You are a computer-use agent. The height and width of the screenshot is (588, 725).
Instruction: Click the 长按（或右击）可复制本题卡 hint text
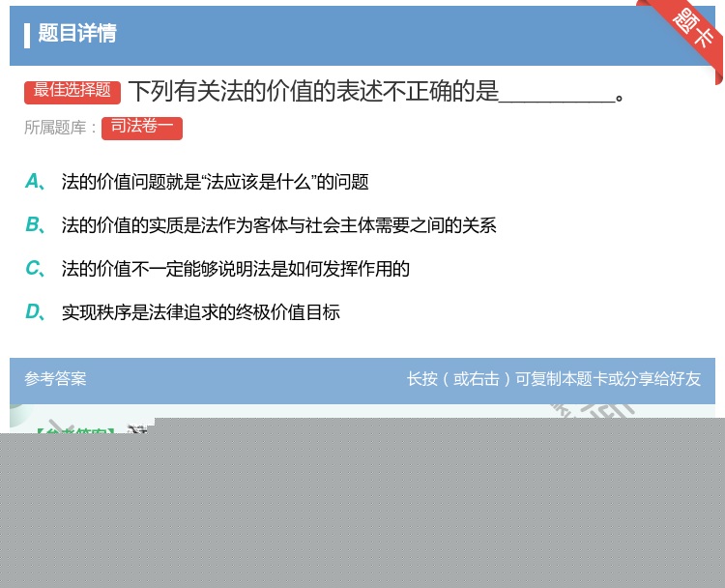pyautogui.click(x=554, y=379)
